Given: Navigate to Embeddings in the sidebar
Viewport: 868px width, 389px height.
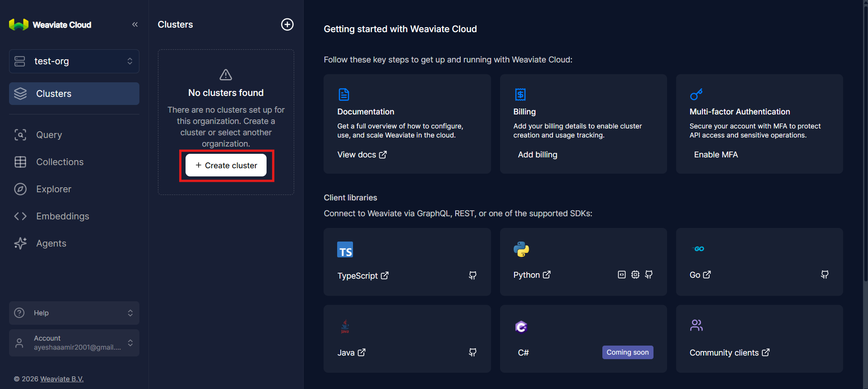Looking at the screenshot, I should click(62, 216).
